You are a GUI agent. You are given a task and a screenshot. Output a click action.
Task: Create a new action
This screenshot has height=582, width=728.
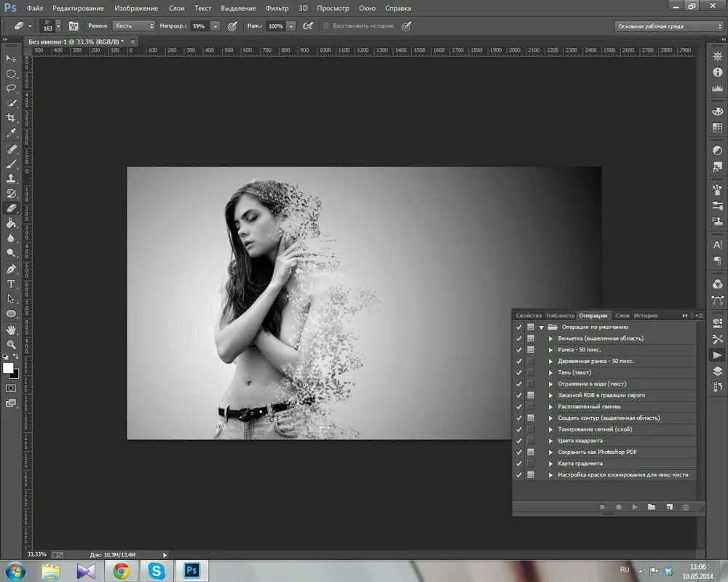pos(669,507)
